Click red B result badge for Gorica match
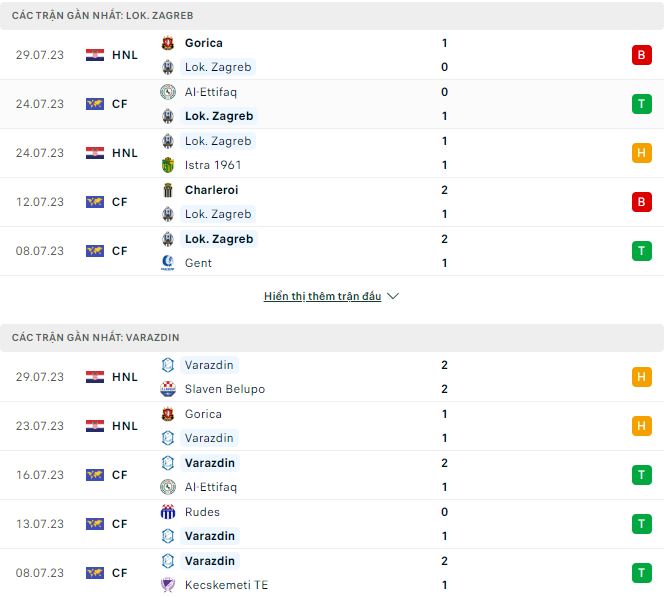669x597 pixels. click(641, 55)
